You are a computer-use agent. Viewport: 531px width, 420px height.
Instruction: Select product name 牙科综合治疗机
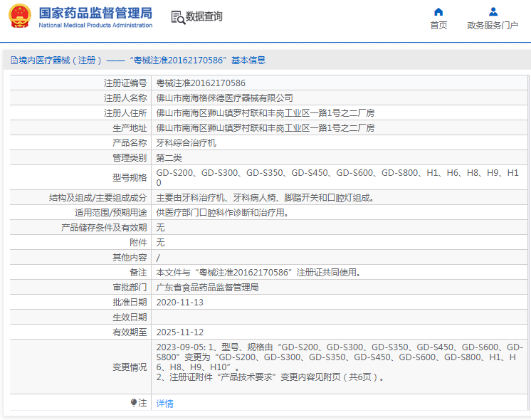coord(186,142)
